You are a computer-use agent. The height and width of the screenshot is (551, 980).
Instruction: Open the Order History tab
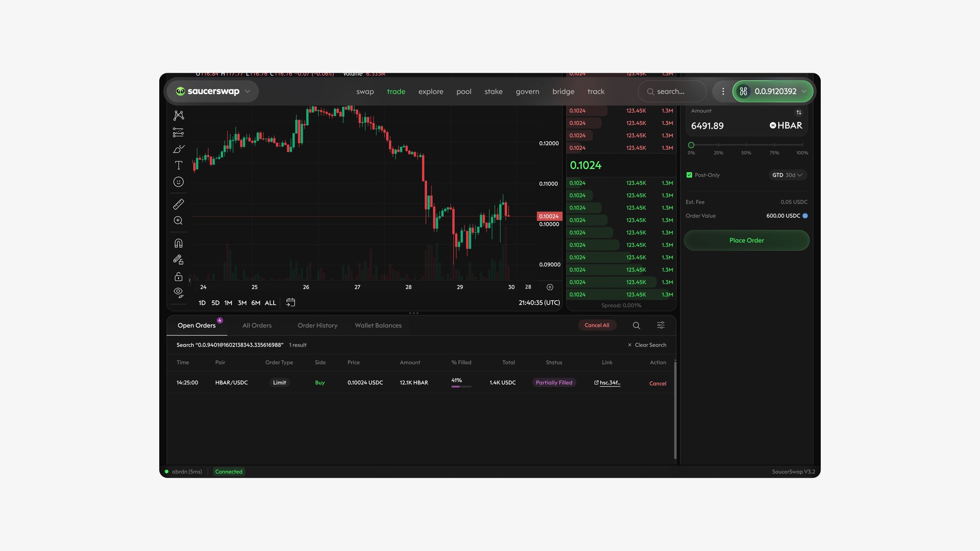coord(317,326)
